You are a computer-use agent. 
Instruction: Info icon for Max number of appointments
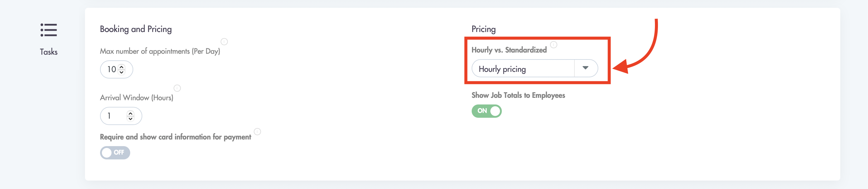point(224,41)
